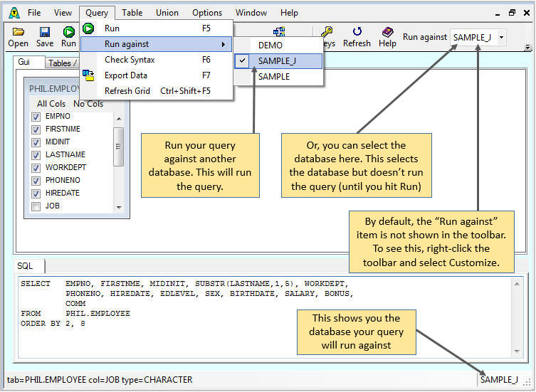Click SAMPLE_J database in status bar
This screenshot has width=536, height=392.
tap(499, 380)
